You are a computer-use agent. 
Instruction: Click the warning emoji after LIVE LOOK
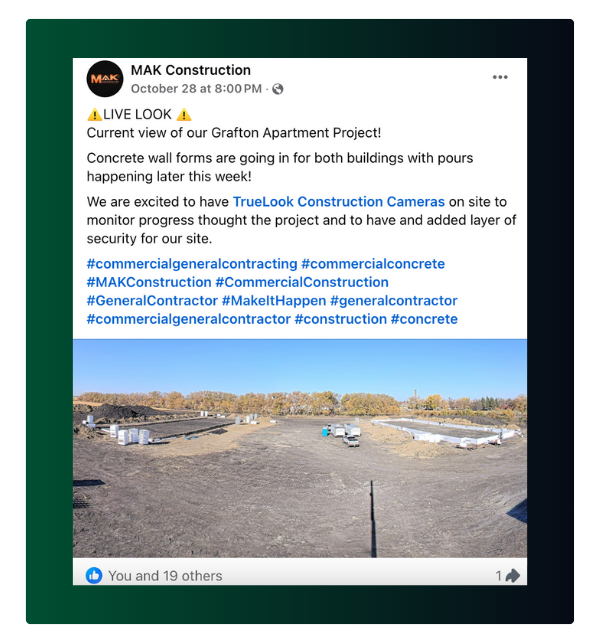click(184, 114)
